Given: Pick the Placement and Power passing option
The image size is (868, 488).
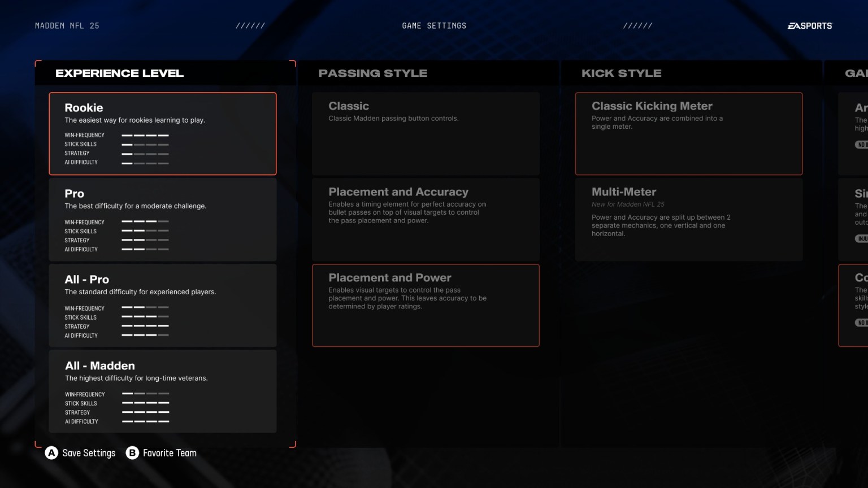Looking at the screenshot, I should pyautogui.click(x=426, y=306).
